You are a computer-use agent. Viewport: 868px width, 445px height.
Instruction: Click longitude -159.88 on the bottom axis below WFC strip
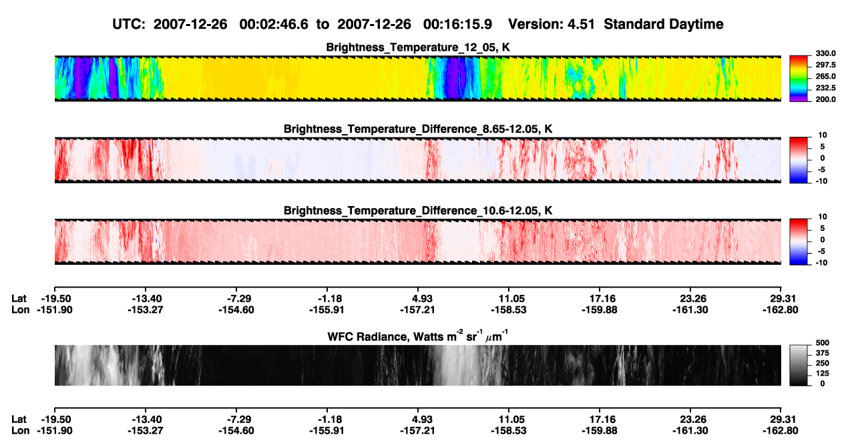pos(600,431)
